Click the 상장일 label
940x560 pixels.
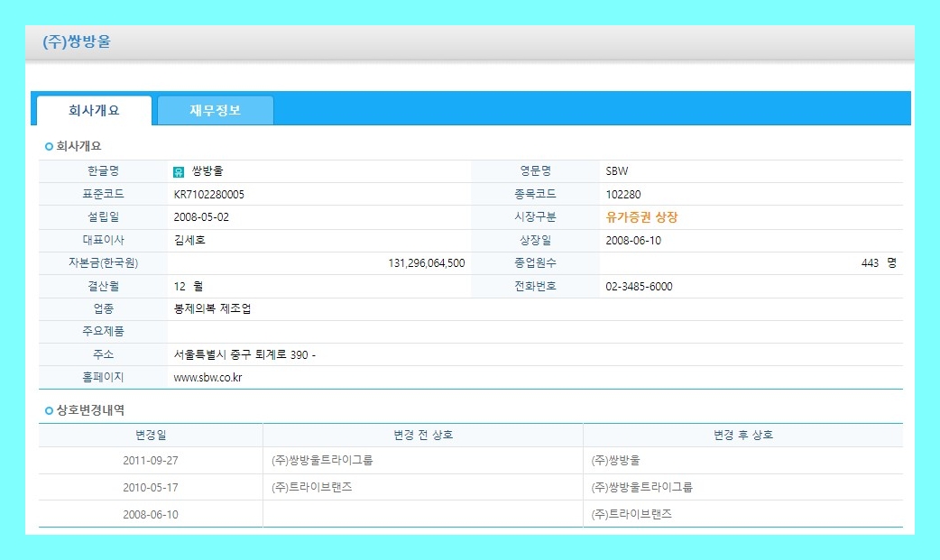pyautogui.click(x=535, y=240)
